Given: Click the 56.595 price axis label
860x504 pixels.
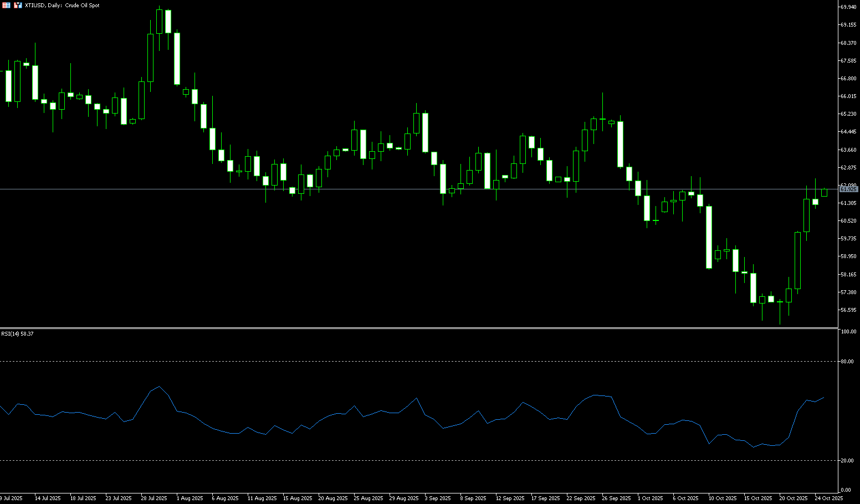Looking at the screenshot, I should click(x=848, y=310).
